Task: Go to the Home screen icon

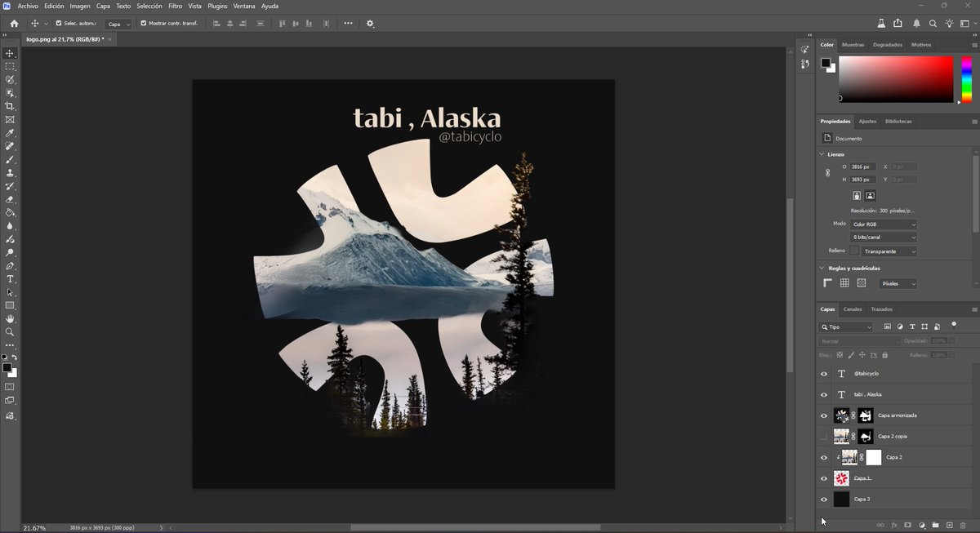Action: coord(14,24)
